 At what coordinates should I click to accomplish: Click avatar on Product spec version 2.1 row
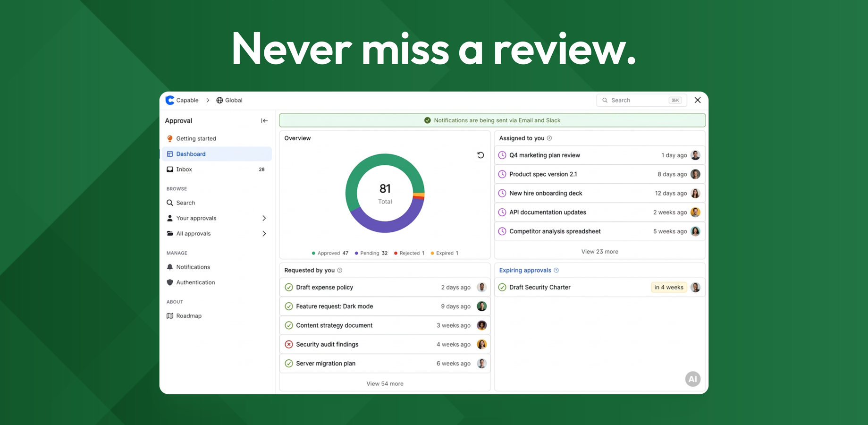coord(695,174)
